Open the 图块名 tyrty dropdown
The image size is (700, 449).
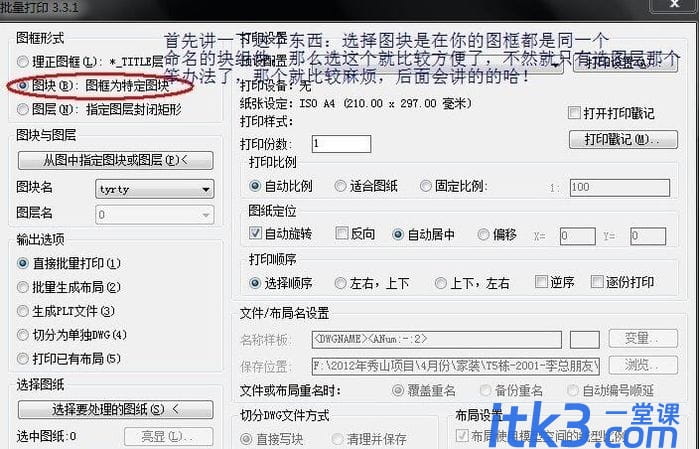(x=154, y=189)
